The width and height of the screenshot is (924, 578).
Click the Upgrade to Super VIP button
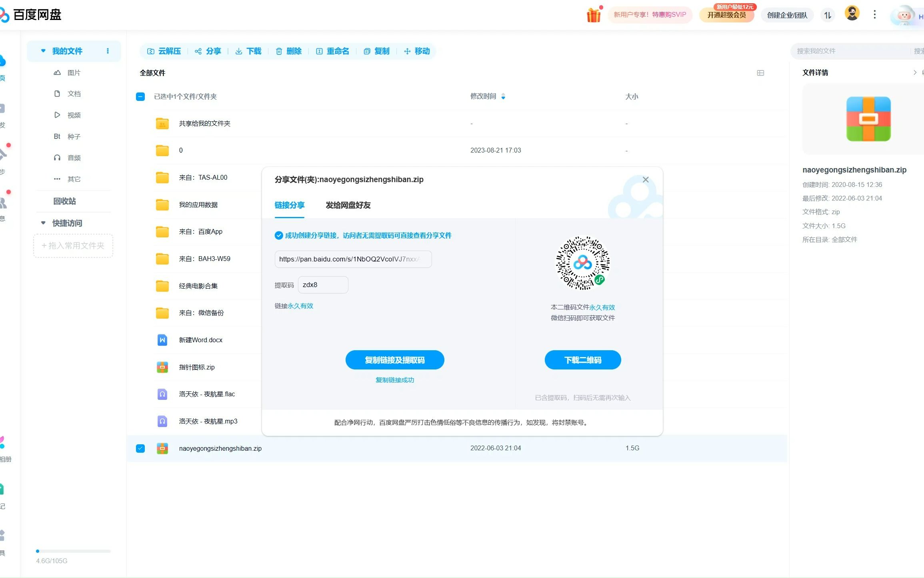tap(726, 15)
